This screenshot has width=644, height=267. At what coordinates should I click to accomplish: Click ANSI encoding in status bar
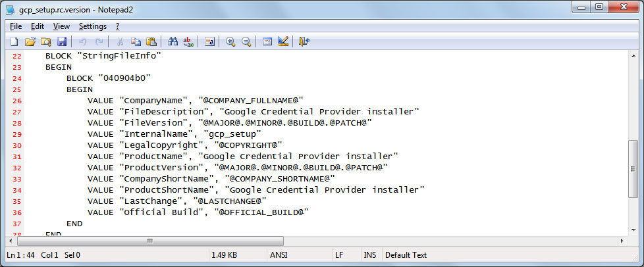click(x=279, y=255)
